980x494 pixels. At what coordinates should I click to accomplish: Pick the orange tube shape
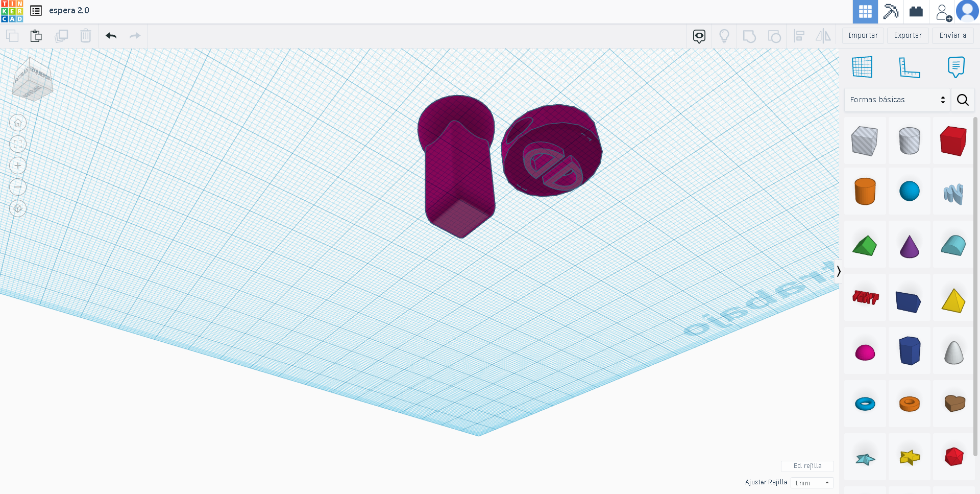[910, 404]
